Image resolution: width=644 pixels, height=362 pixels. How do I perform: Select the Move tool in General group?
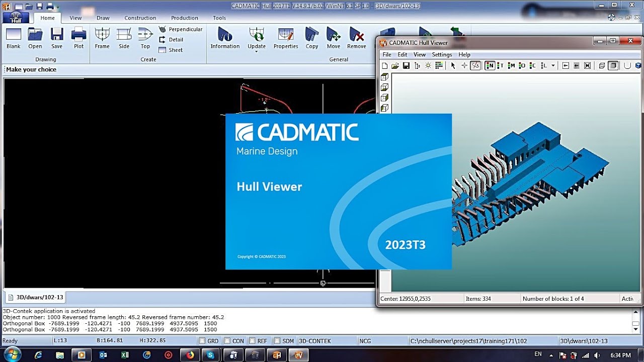tap(334, 38)
